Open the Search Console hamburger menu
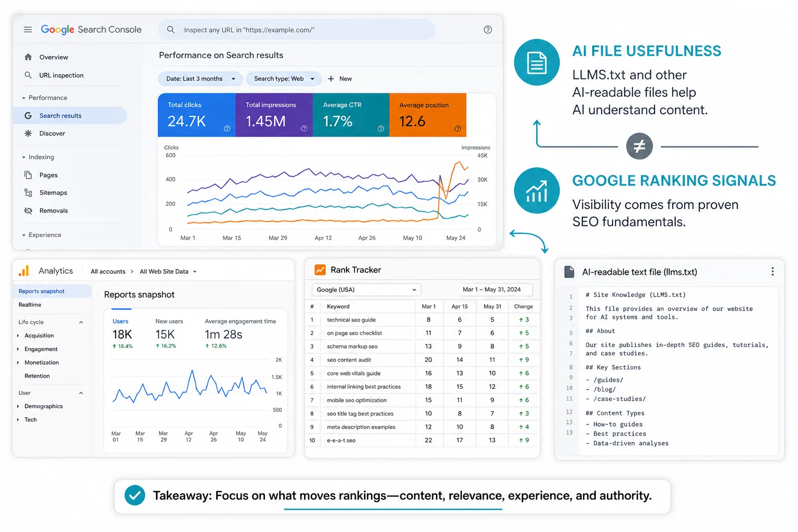The width and height of the screenshot is (798, 532). click(28, 30)
